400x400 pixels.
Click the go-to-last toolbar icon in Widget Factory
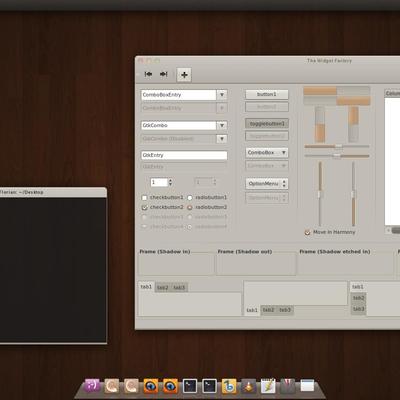coord(163,74)
